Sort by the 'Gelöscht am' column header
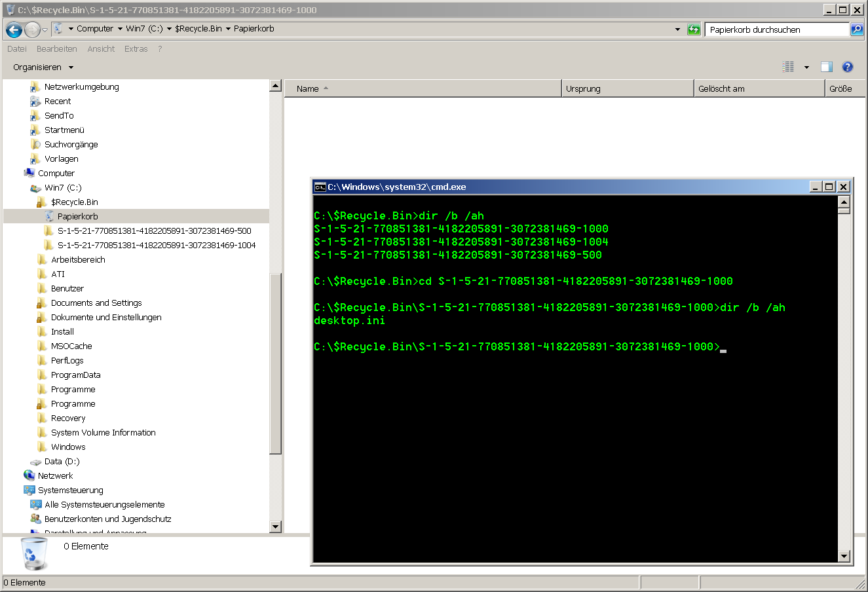This screenshot has width=868, height=592. pos(759,88)
